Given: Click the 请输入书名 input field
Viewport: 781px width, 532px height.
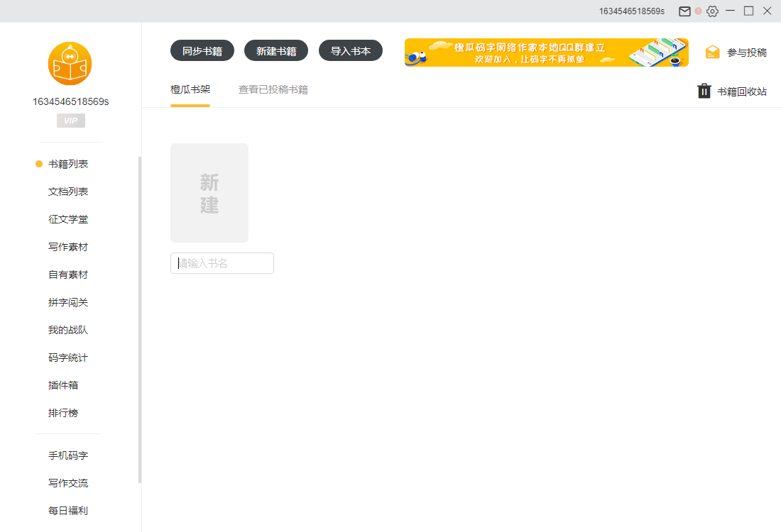Looking at the screenshot, I should click(222, 262).
